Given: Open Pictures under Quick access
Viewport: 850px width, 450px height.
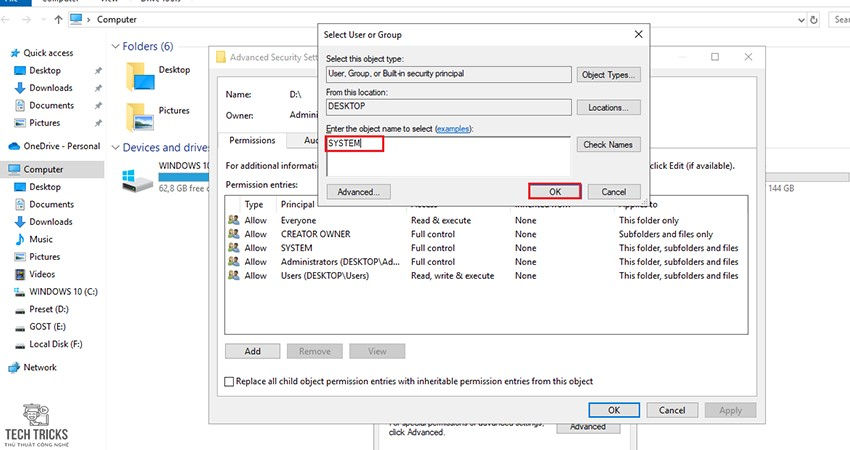Looking at the screenshot, I should coord(44,123).
